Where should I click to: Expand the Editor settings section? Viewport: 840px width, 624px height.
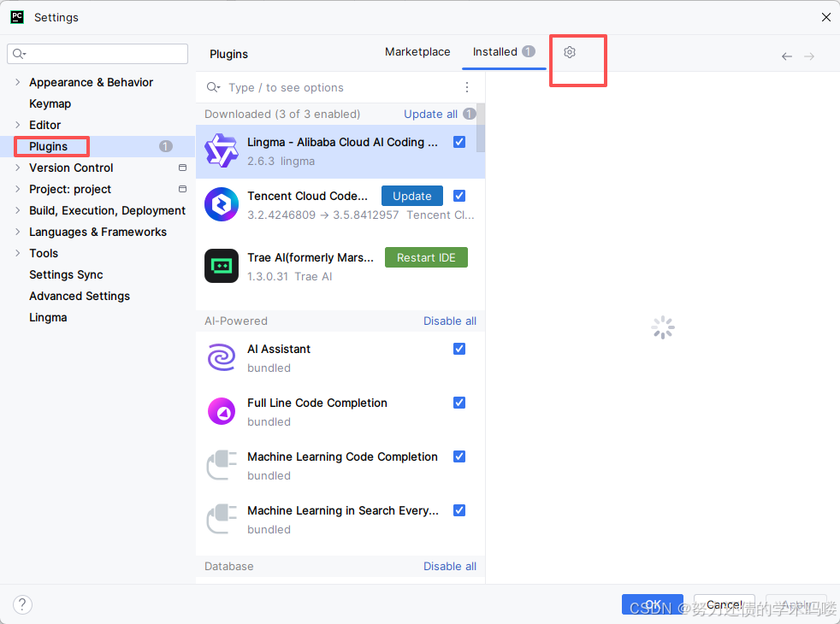18,125
